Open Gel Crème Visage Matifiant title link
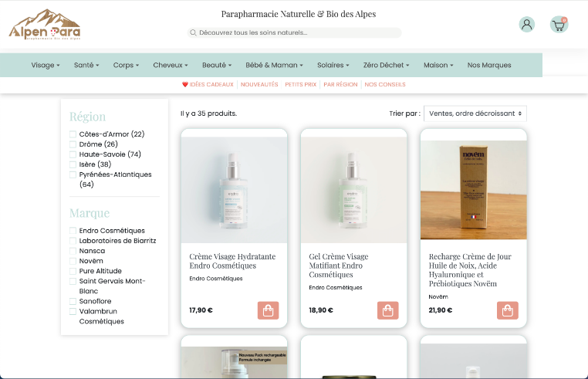This screenshot has height=379, width=588. tap(339, 266)
